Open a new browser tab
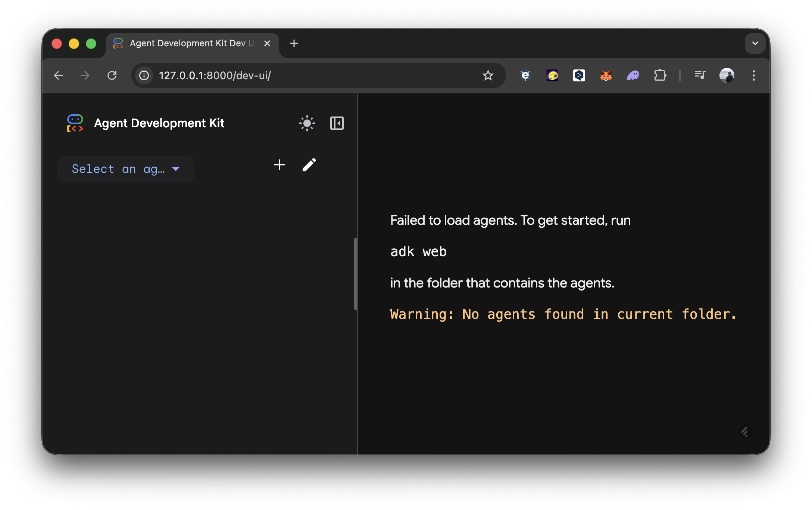 point(294,43)
